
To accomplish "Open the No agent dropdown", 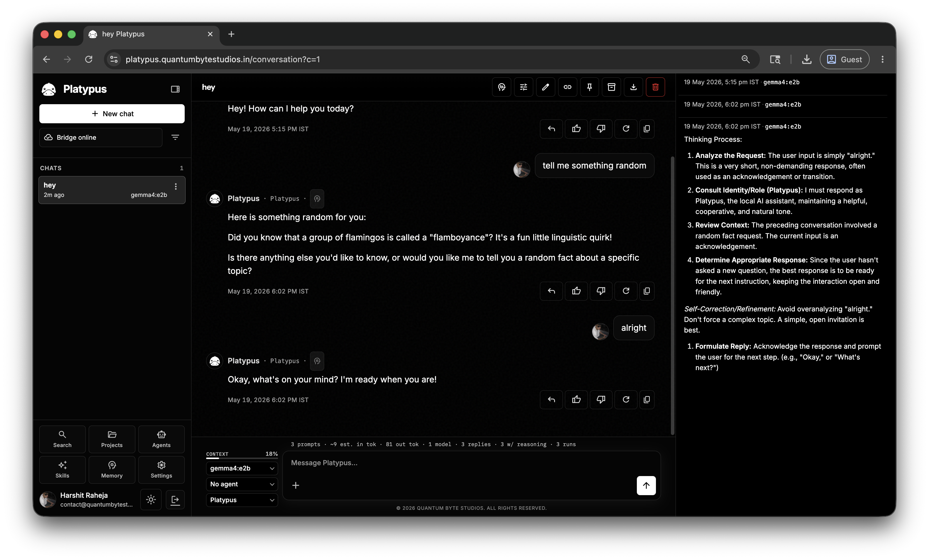I will tap(242, 484).
